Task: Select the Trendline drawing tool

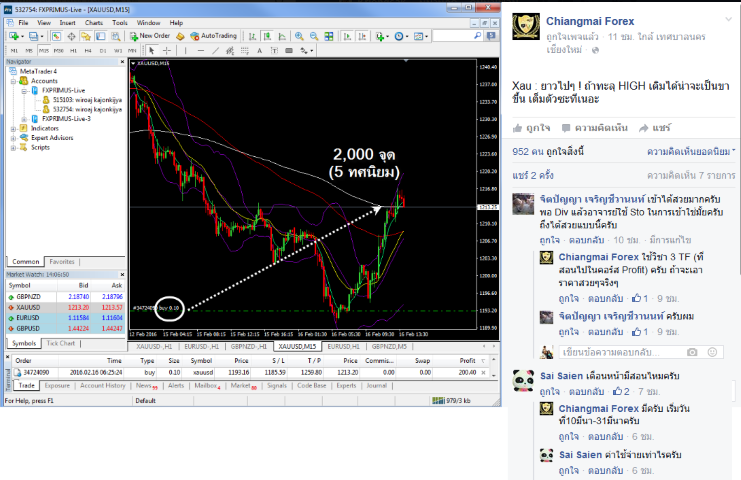Action: coord(215,51)
